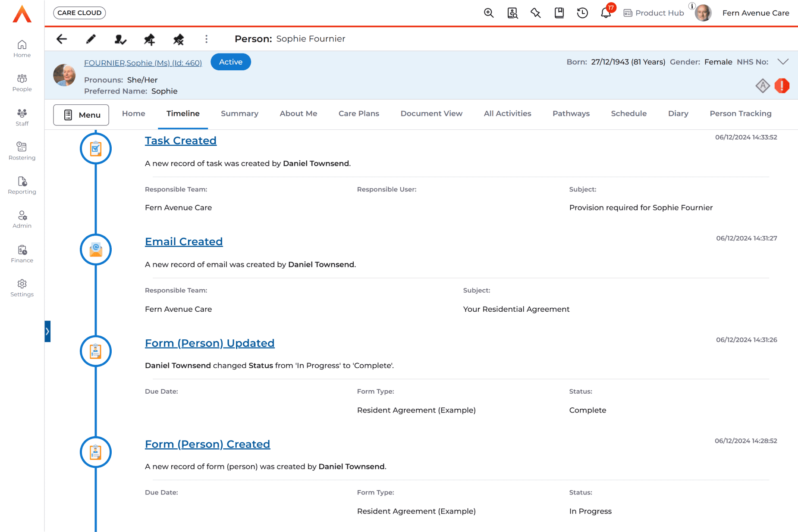Click the Product Hub button
Viewport: 798px width, 532px height.
coord(654,13)
